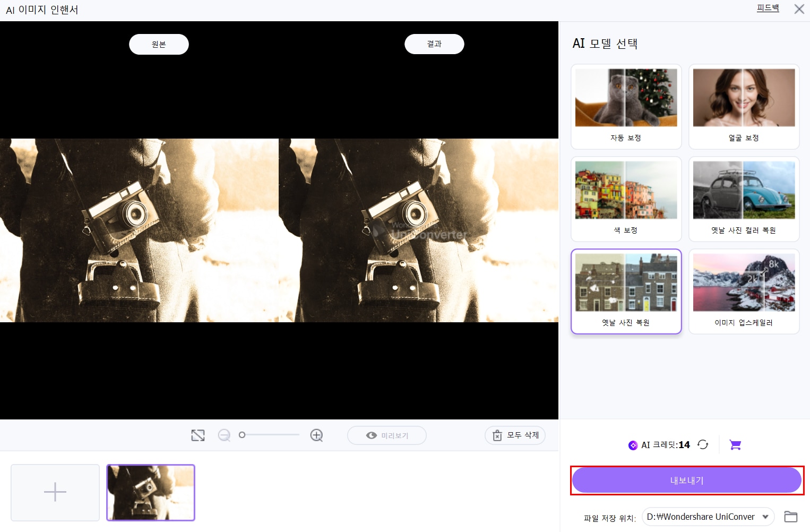Refresh the AI credit balance
810x532 pixels.
703,444
